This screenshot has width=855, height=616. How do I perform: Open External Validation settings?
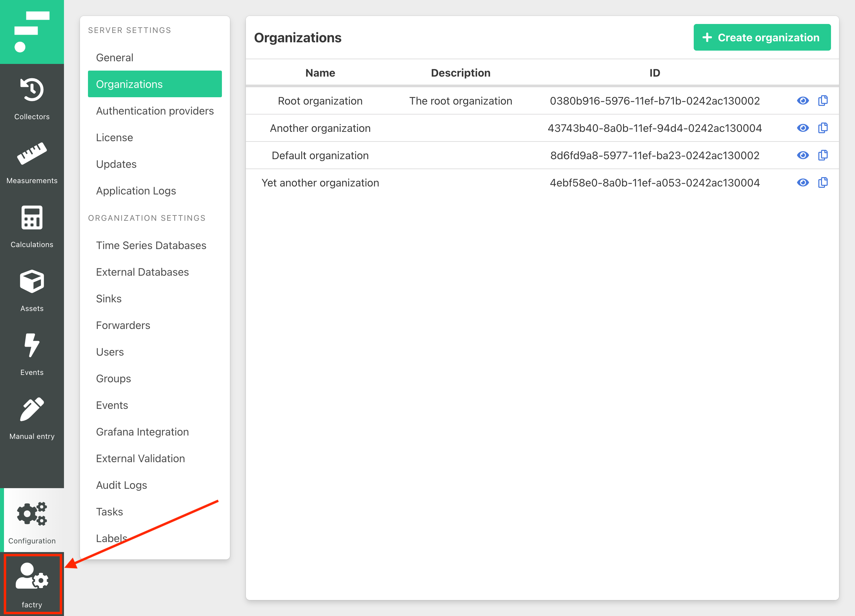tap(155, 459)
